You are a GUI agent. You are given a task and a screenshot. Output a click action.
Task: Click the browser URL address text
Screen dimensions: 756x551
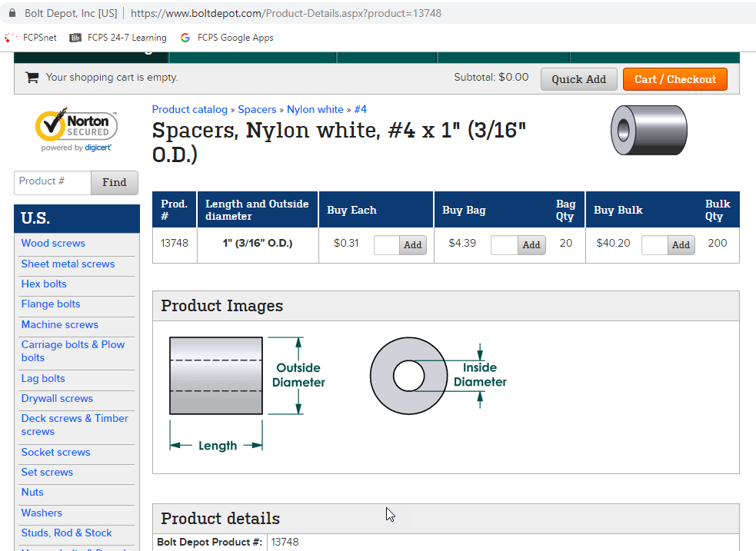tap(286, 13)
